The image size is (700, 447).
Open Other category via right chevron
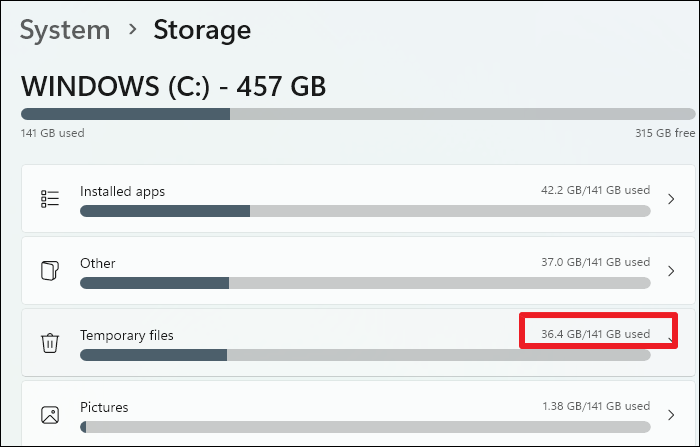coord(671,271)
